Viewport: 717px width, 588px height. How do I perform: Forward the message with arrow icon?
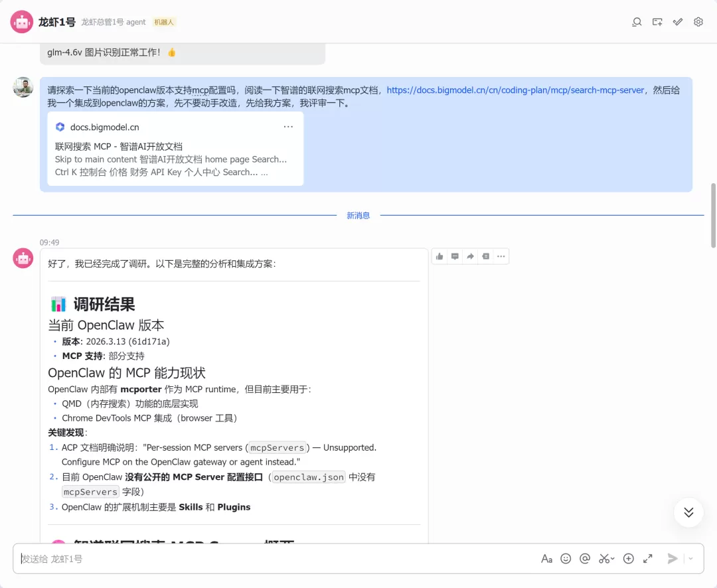[470, 257]
